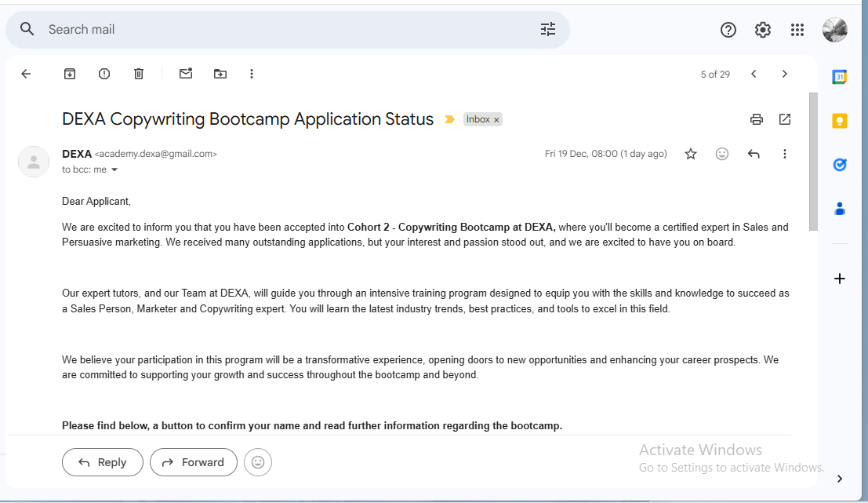Click the '5 of 29' counter
The height and width of the screenshot is (503, 868).
(715, 75)
